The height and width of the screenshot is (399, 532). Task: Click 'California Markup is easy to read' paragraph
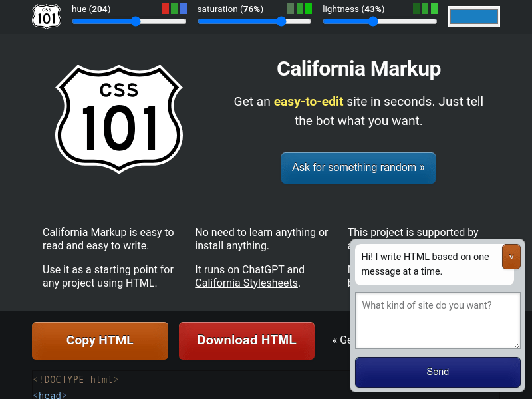pos(108,239)
